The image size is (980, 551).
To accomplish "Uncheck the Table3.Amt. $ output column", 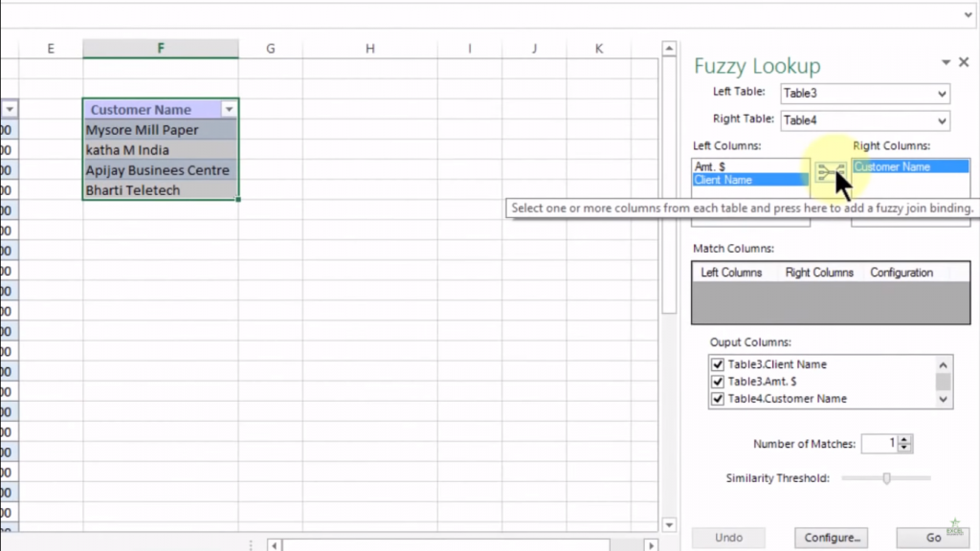I will [x=718, y=381].
